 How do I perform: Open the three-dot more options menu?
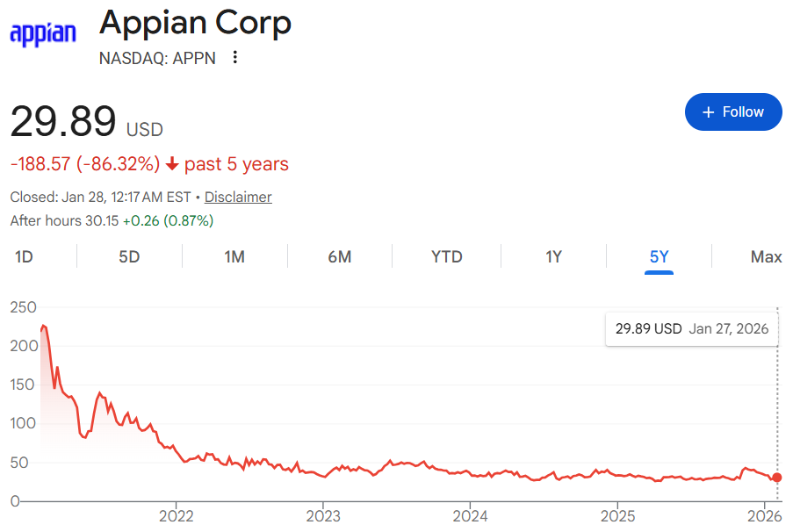[234, 58]
